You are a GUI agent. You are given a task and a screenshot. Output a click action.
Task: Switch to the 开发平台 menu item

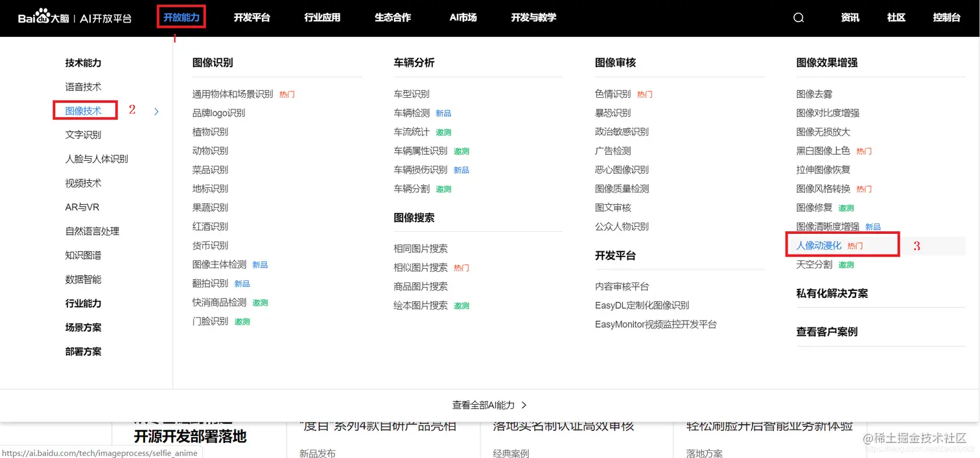click(x=252, y=17)
